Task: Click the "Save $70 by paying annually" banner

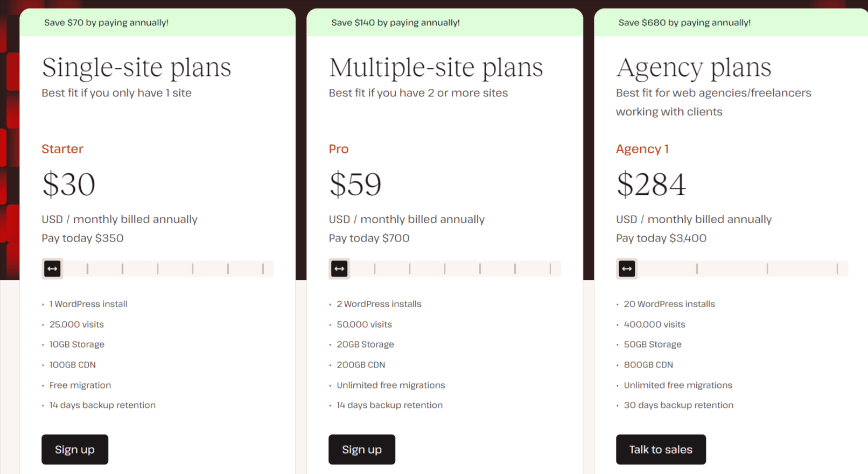Action: click(106, 23)
